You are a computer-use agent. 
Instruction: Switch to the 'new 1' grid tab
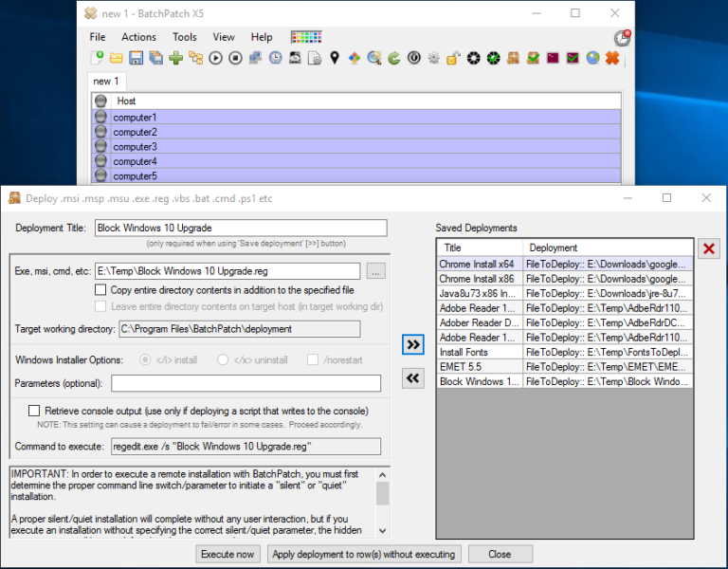point(106,82)
